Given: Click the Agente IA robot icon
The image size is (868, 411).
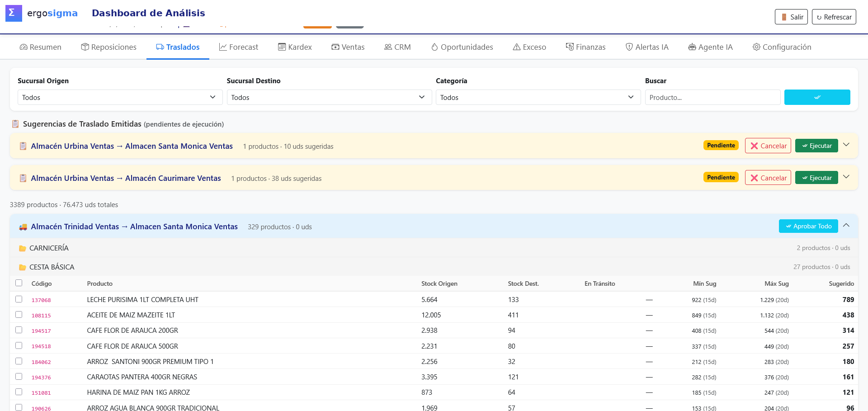Looking at the screenshot, I should [x=692, y=47].
